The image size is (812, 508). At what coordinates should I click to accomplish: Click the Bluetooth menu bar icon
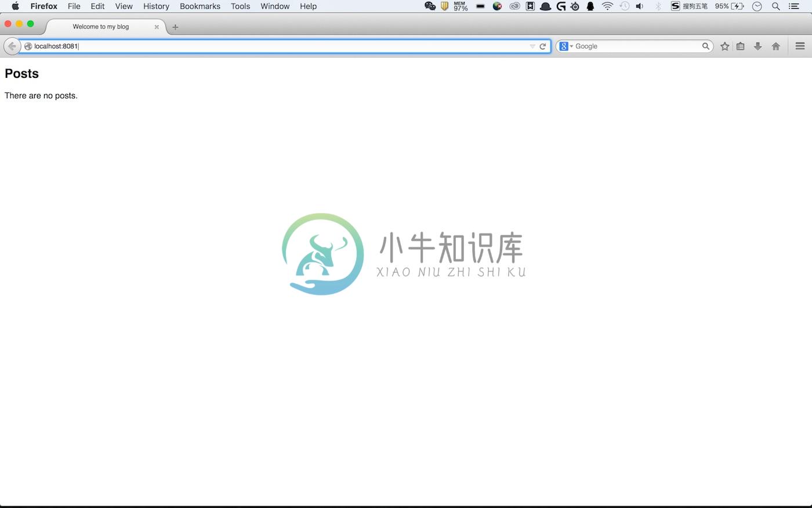pyautogui.click(x=658, y=6)
